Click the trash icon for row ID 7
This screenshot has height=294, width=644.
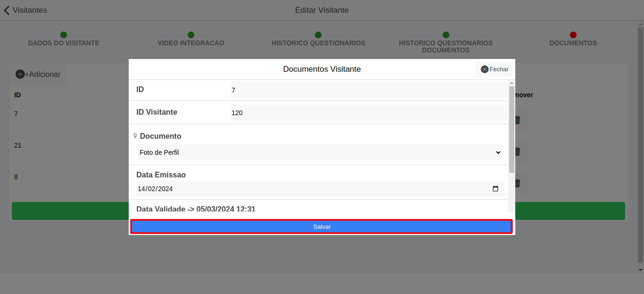point(517,120)
